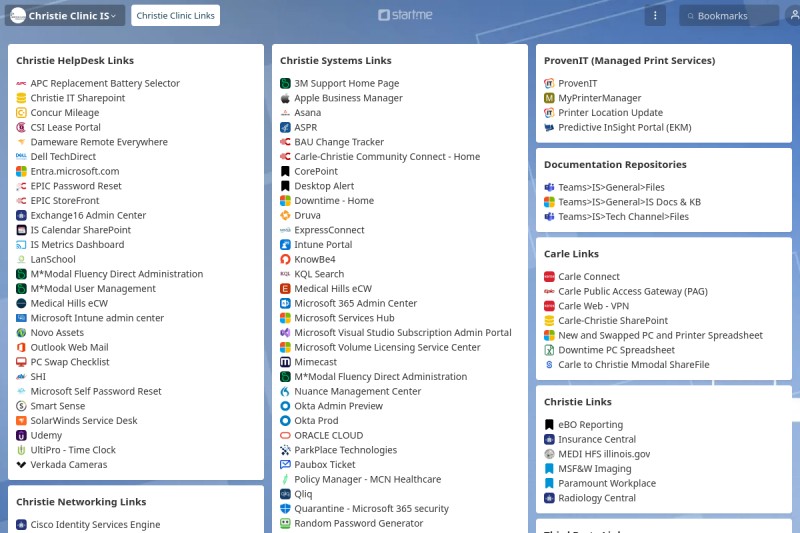Click the MyPrinterManager icon
This screenshot has width=800, height=533.
549,98
